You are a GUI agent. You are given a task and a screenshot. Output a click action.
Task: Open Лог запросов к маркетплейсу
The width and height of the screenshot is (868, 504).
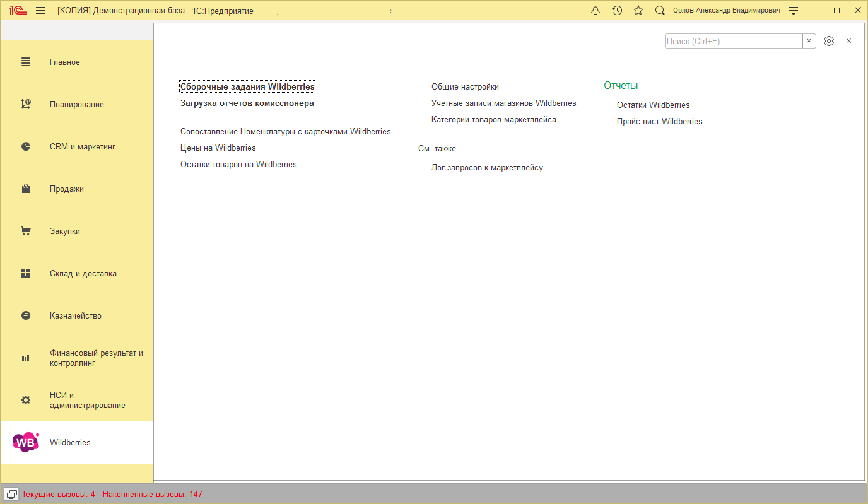pyautogui.click(x=487, y=168)
